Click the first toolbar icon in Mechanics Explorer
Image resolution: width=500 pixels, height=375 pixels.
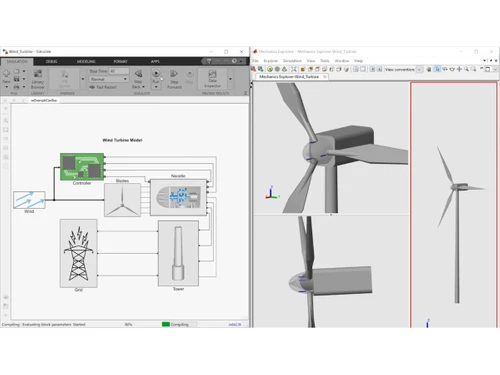click(x=253, y=69)
